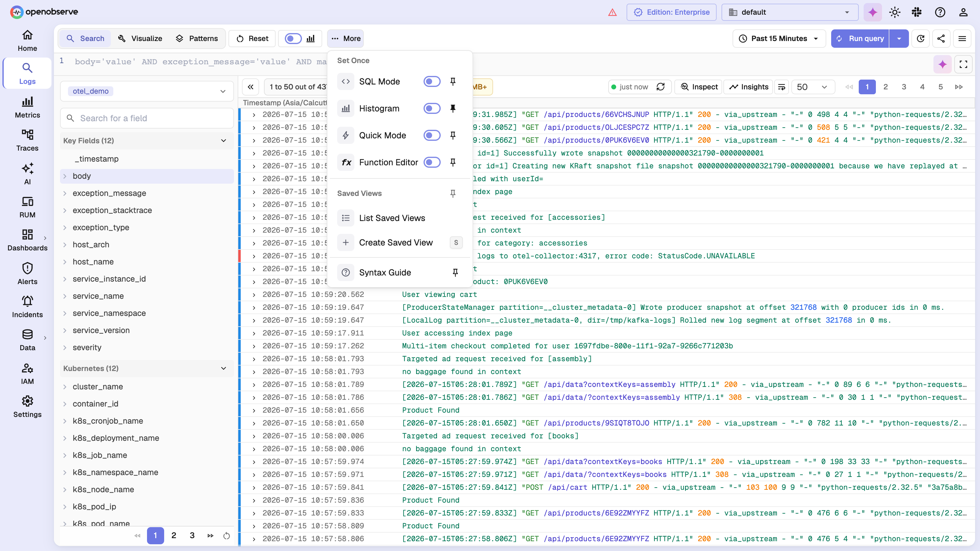Open the help question mark icon
This screenshot has width=980, height=551.
coord(940,12)
